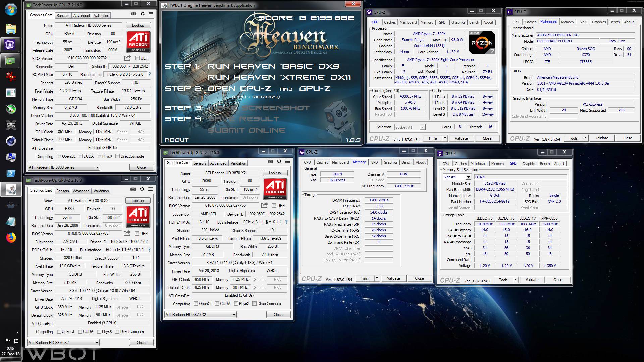The image size is (644, 362).
Task: Toggle UEFI checkbox in center GPU-Z window
Action: (274, 206)
